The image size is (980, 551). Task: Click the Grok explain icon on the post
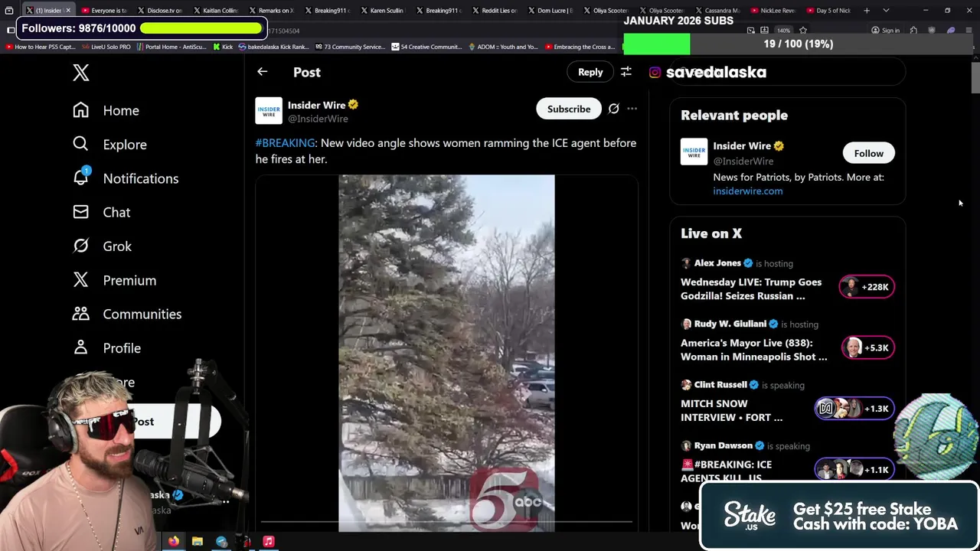[613, 109]
